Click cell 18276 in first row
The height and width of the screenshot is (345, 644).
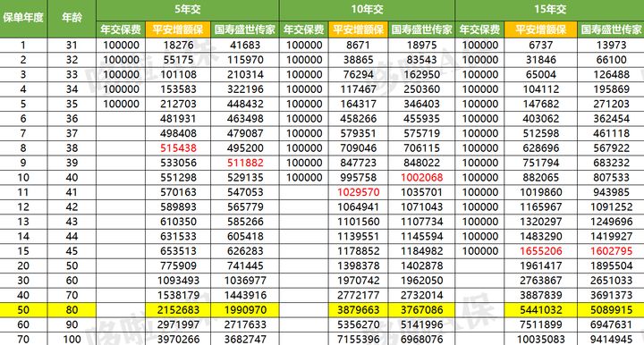point(178,45)
